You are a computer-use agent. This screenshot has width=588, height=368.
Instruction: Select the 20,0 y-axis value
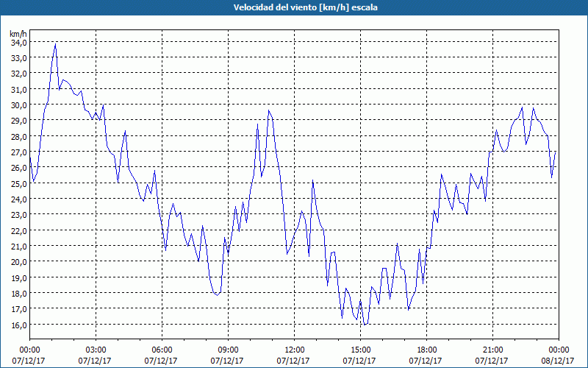click(18, 262)
